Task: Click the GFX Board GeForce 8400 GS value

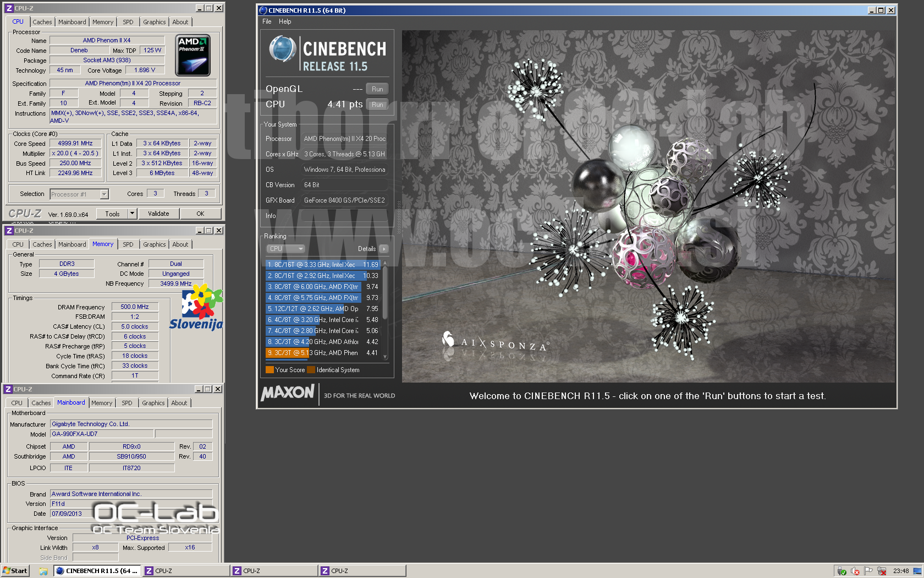Action: (345, 200)
